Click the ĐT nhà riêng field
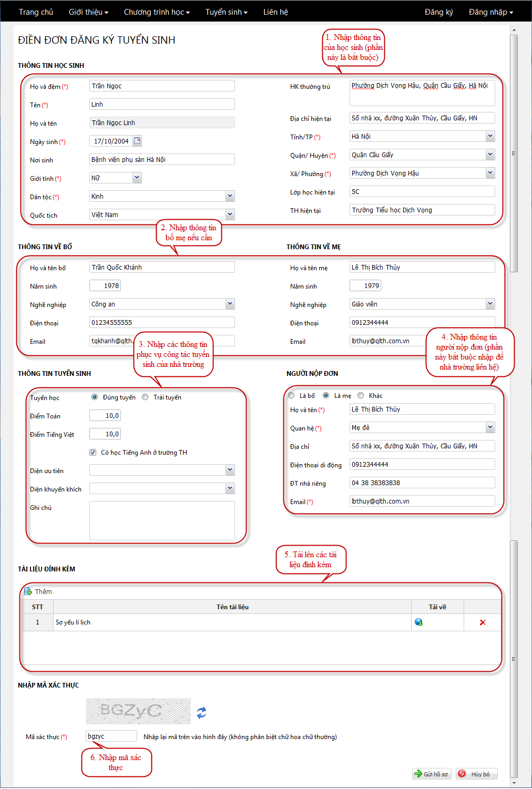This screenshot has height=789, width=532. tap(422, 483)
